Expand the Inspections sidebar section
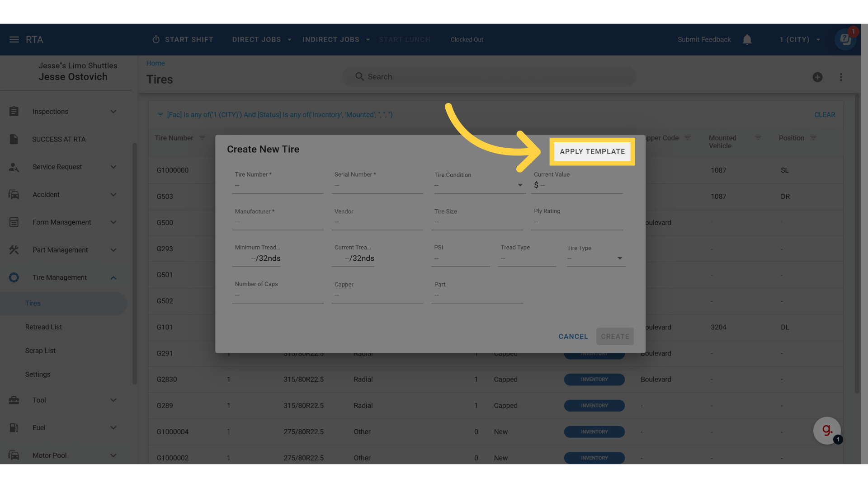 (x=113, y=112)
